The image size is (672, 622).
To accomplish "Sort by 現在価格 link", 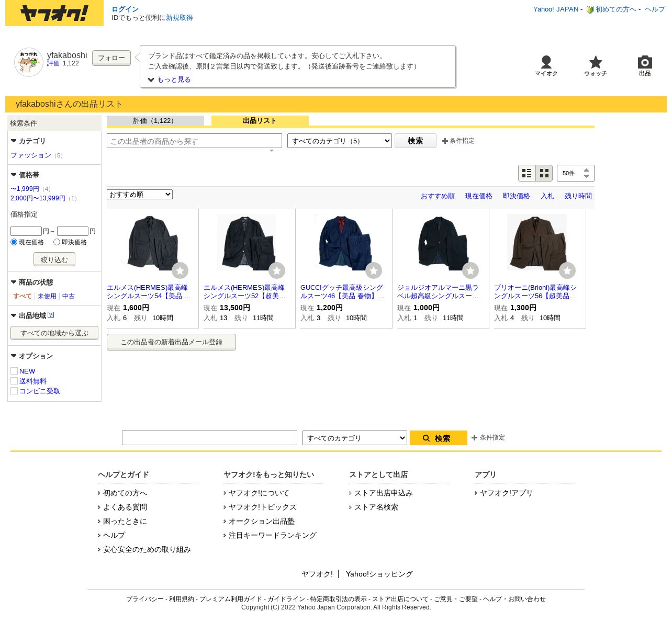I will click(x=479, y=196).
